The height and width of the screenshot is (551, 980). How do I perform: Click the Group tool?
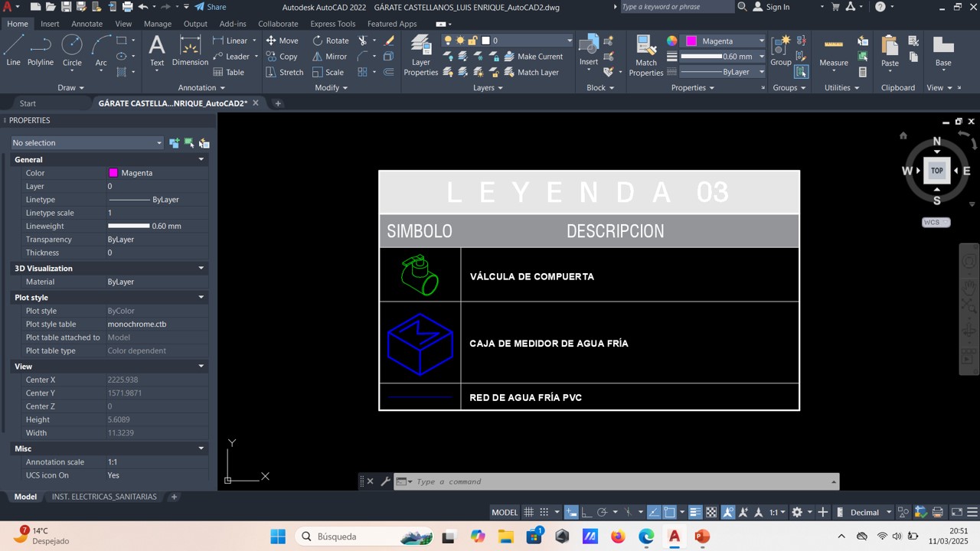[x=781, y=51]
